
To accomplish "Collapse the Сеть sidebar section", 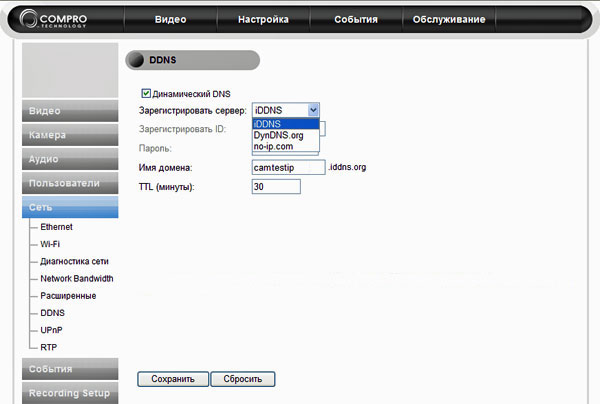I will point(70,207).
